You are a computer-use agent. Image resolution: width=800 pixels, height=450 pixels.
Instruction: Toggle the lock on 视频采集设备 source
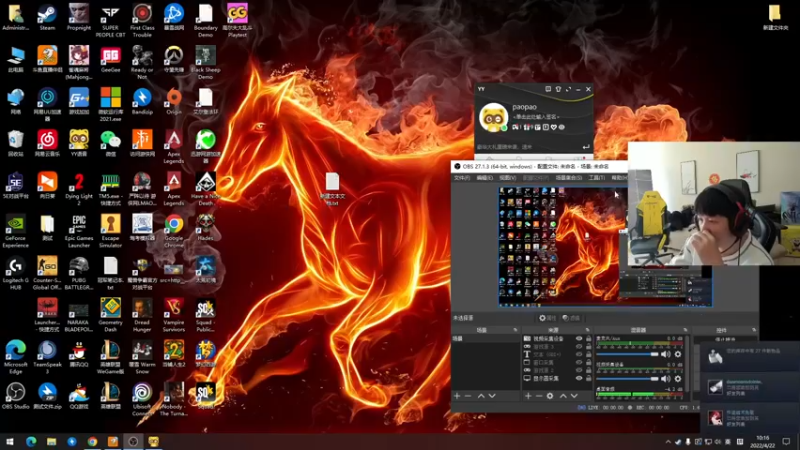click(588, 338)
